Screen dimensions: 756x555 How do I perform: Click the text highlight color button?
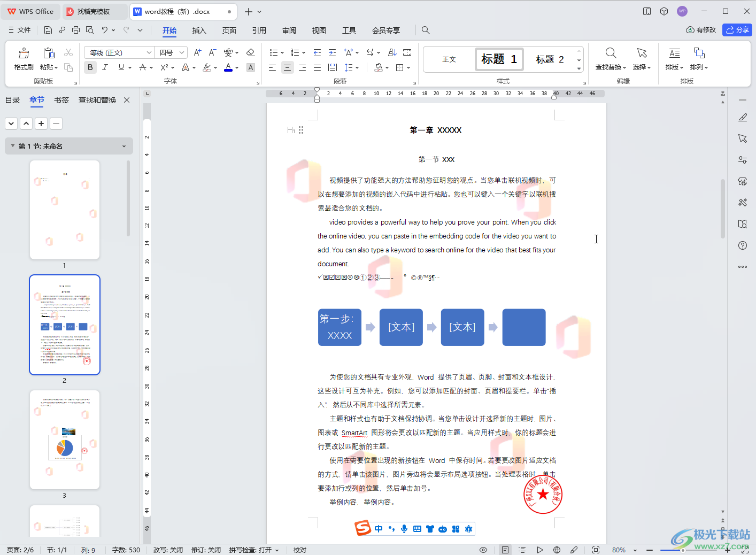[207, 67]
